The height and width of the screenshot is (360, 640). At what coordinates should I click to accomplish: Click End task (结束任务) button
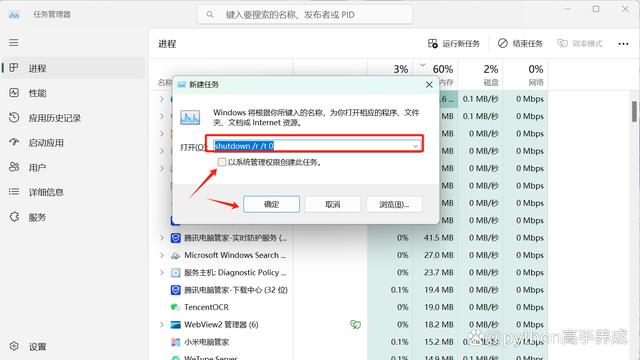[520, 43]
